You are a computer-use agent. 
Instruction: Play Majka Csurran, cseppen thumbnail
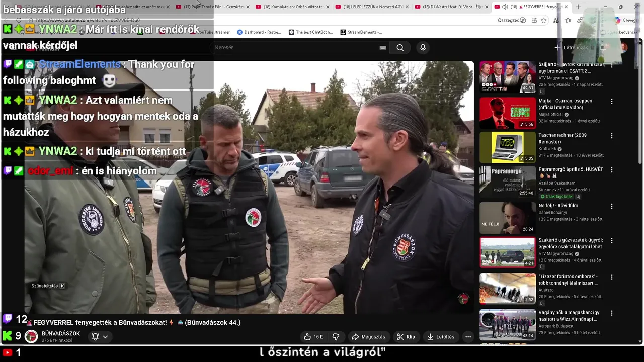click(508, 113)
